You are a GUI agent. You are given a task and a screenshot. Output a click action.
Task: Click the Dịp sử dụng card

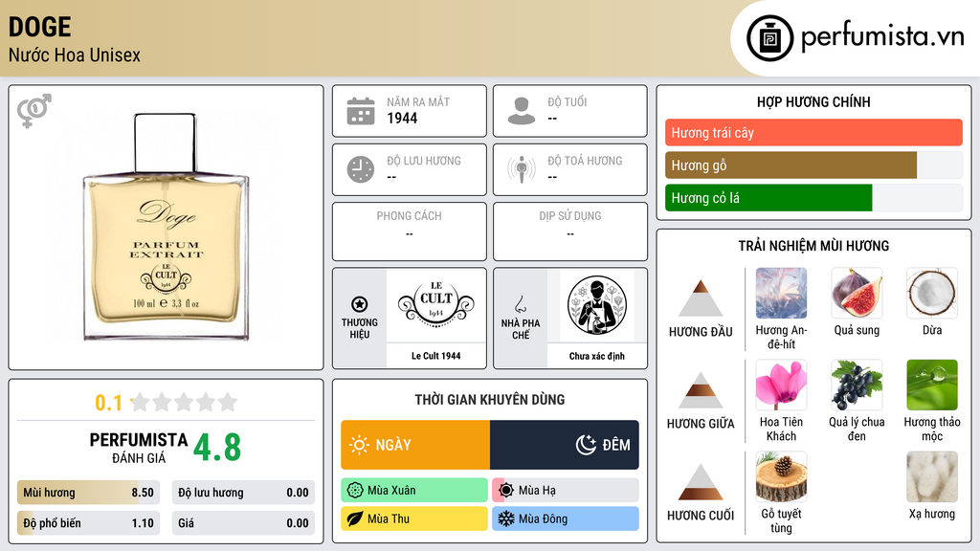pos(570,231)
